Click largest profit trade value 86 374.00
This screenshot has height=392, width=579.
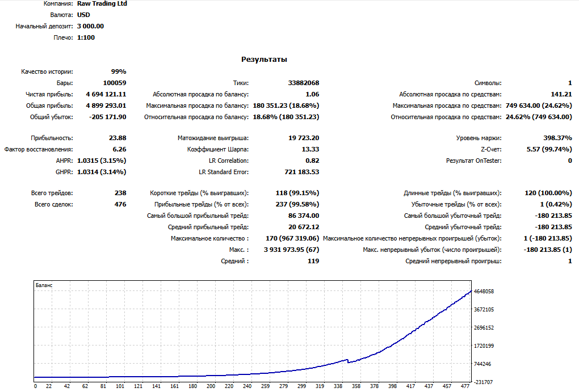click(304, 216)
